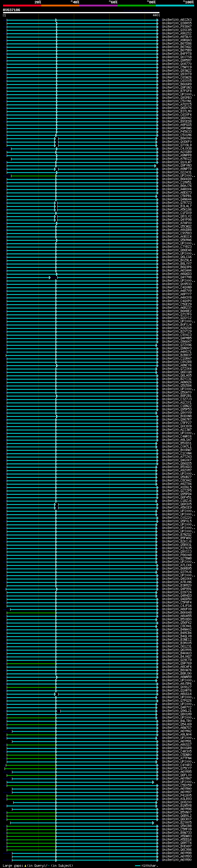Viewport: 197px width, 868px height.
Task: Select hit label UniRef100_A8PTY7
Action: tap(177, 294)
